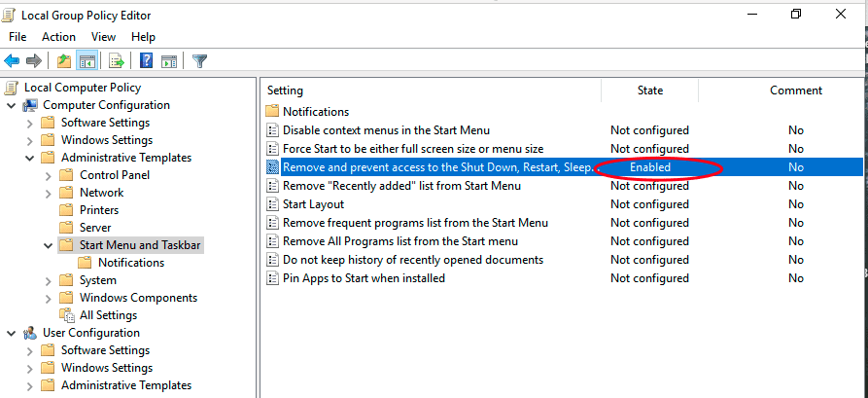Expand Software Settings under Computer Configuration
The image size is (868, 398).
pyautogui.click(x=30, y=123)
